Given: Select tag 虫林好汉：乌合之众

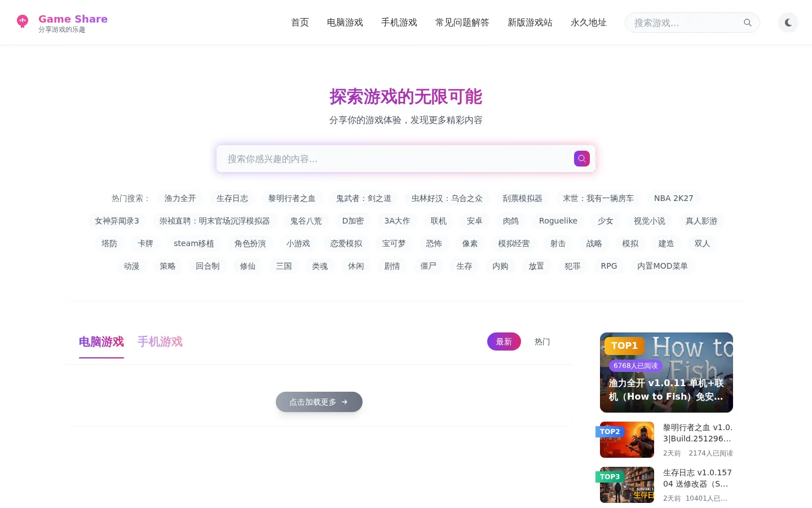Looking at the screenshot, I should click(447, 198).
